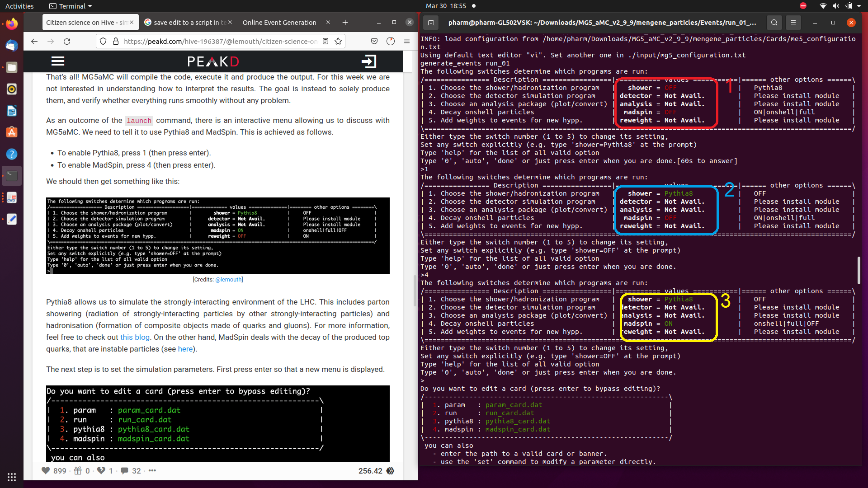Open PeakD hamburger navigation menu
This screenshot has height=488, width=868.
tap(58, 61)
